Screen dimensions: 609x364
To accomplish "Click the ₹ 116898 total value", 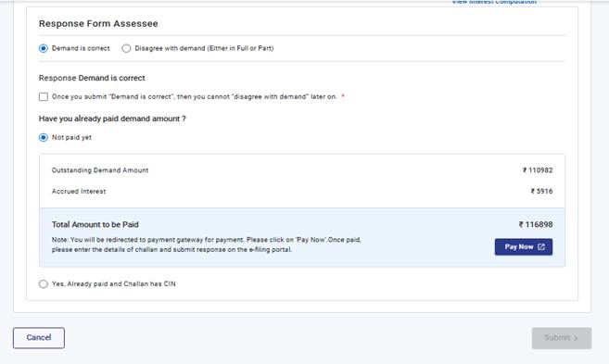I will click(536, 225).
